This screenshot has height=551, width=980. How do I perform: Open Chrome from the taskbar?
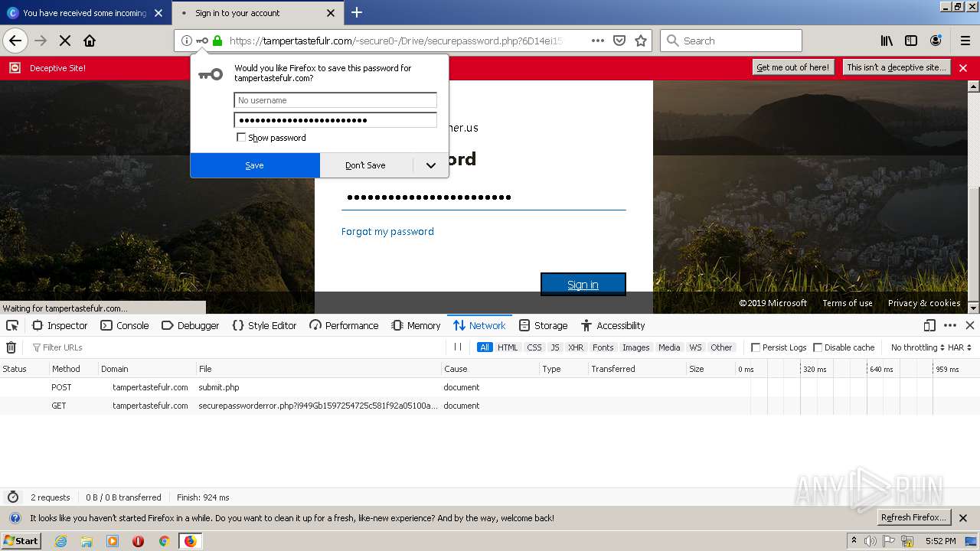pyautogui.click(x=164, y=541)
